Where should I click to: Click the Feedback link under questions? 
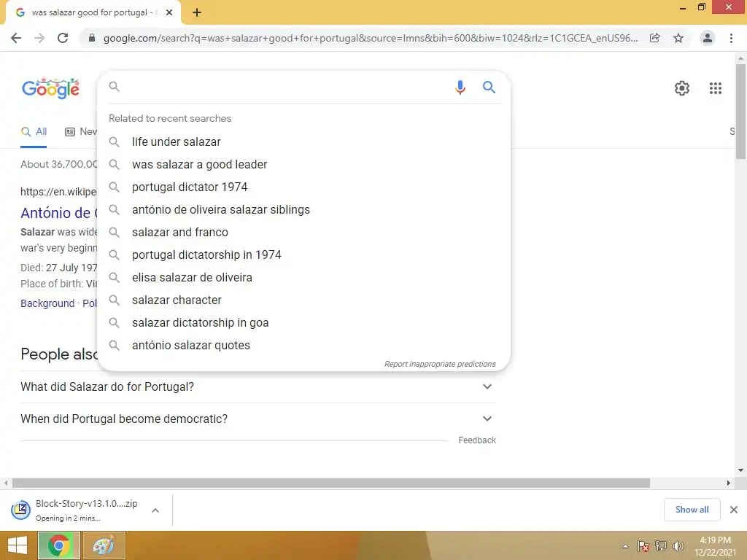477,440
